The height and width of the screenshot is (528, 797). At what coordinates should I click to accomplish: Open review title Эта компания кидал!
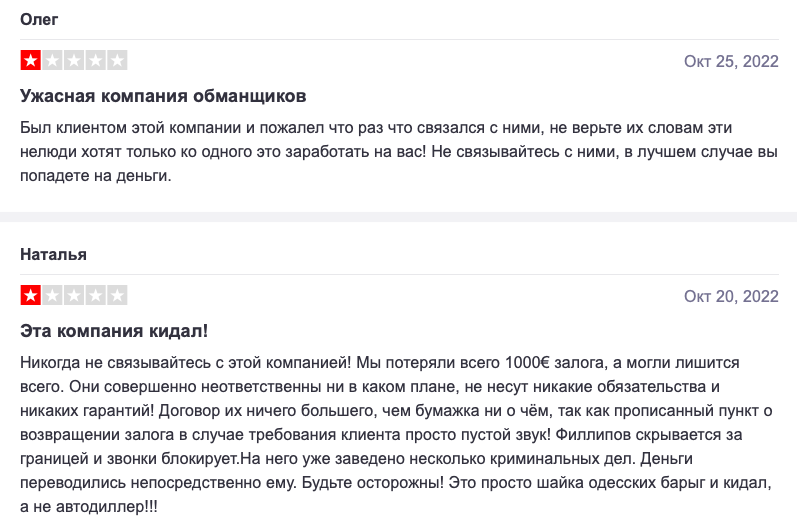click(x=114, y=331)
